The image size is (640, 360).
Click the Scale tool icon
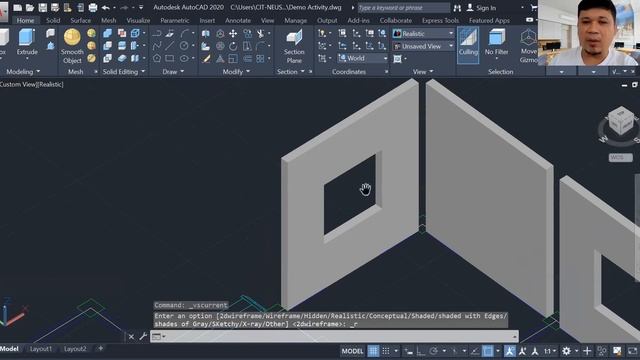(x=233, y=59)
